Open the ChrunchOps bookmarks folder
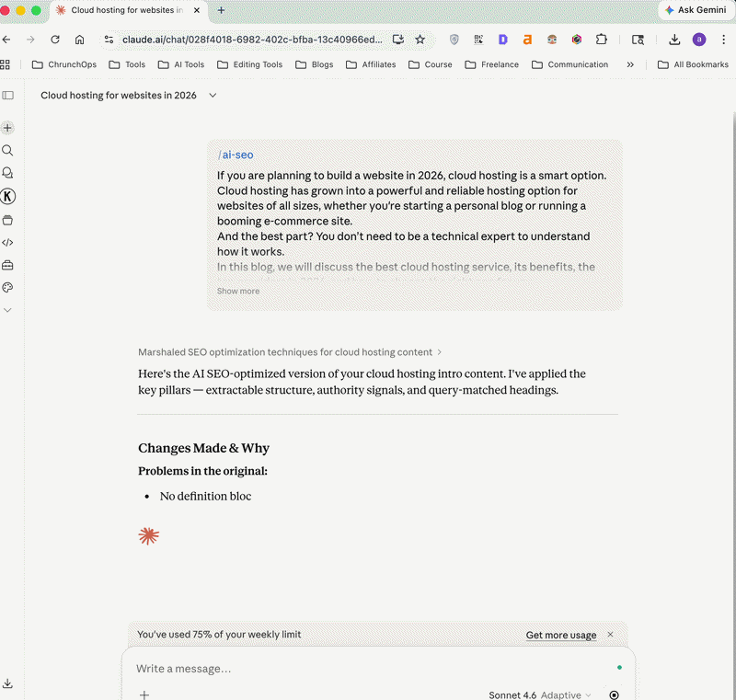This screenshot has width=736, height=700. (x=64, y=64)
